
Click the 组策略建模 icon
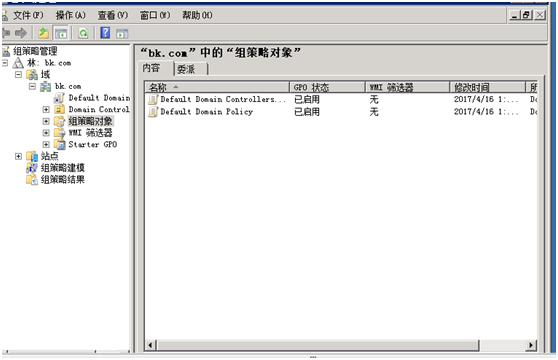pos(32,168)
